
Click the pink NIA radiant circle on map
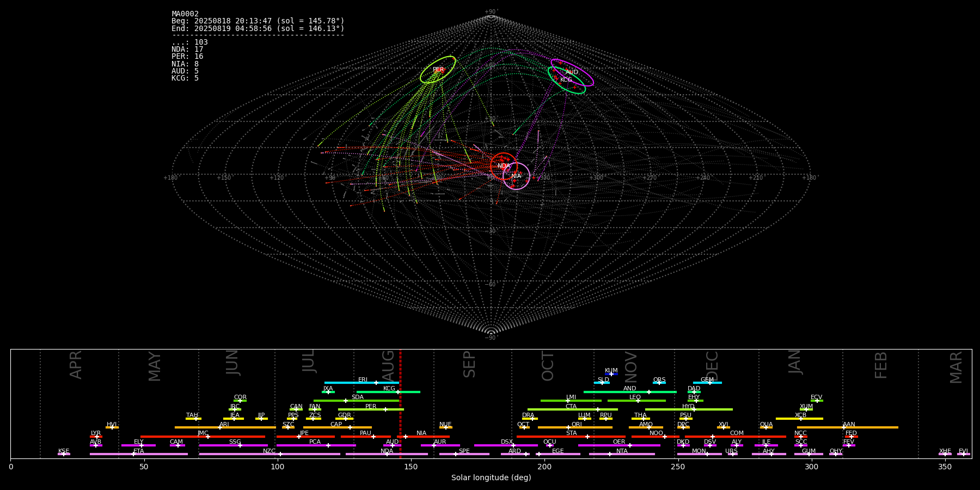pyautogui.click(x=516, y=176)
